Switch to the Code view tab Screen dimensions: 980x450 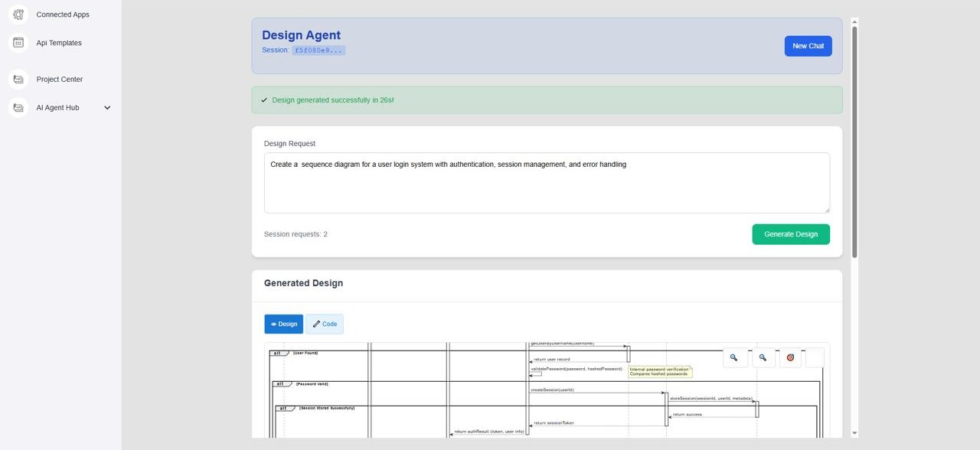click(x=325, y=324)
